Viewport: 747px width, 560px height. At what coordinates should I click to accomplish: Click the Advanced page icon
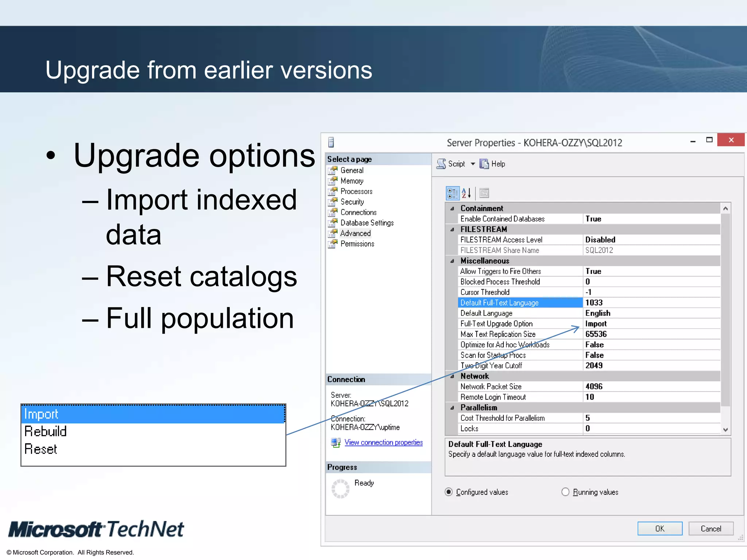(333, 233)
